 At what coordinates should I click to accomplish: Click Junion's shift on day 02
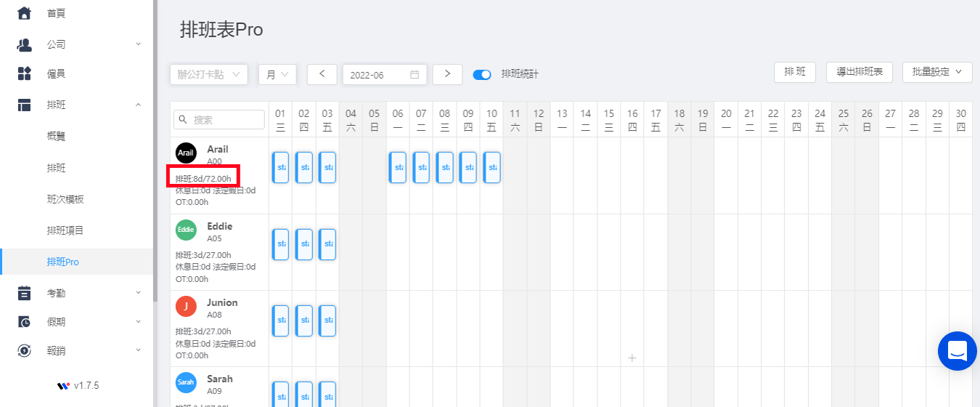point(304,321)
